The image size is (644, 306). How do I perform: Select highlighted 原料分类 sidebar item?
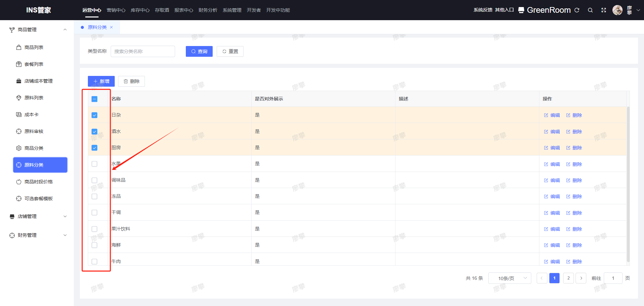click(x=40, y=165)
